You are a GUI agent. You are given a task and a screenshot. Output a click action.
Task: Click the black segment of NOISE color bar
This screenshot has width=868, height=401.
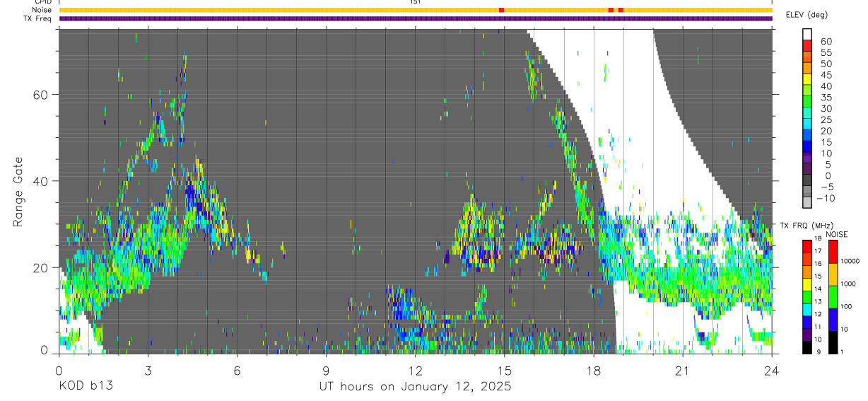coord(833,342)
